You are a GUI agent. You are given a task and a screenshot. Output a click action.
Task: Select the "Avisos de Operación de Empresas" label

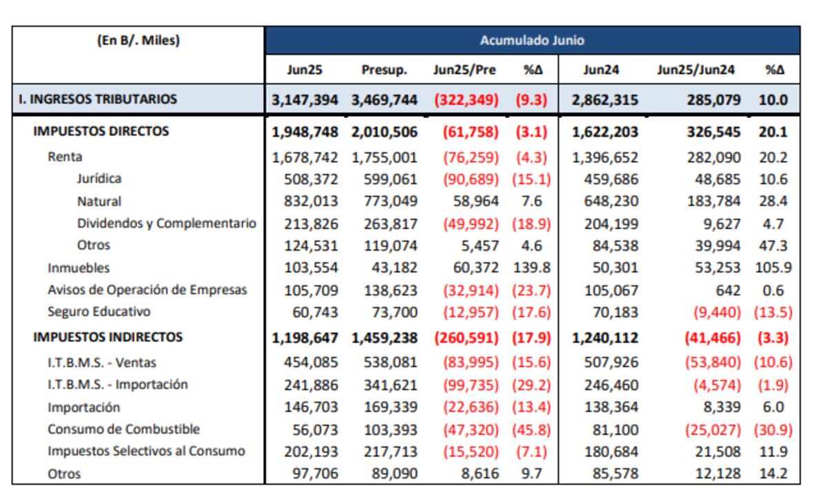tap(147, 290)
